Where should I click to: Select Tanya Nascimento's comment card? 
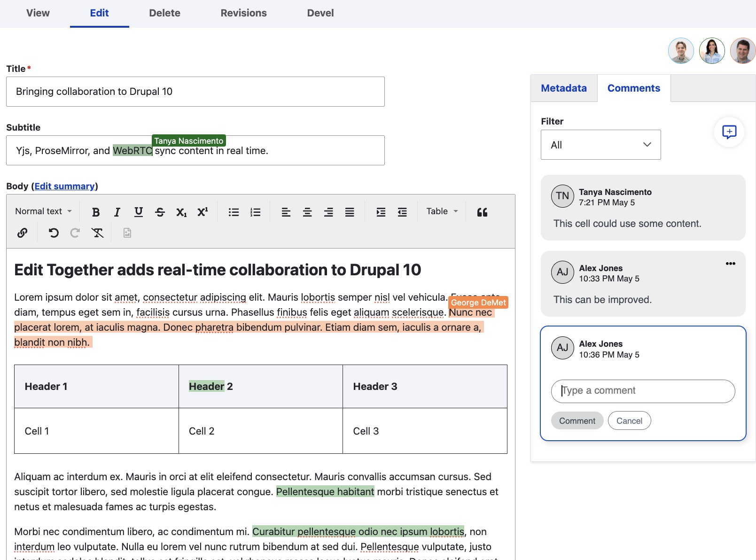coord(643,208)
